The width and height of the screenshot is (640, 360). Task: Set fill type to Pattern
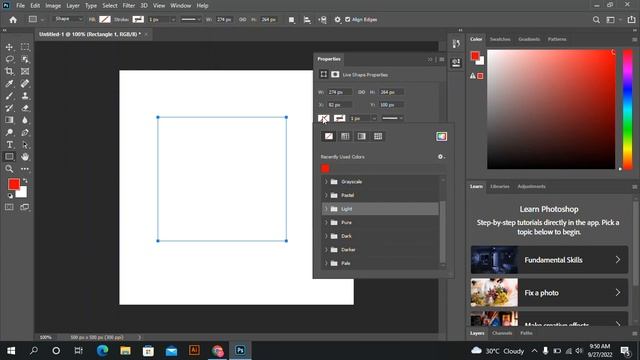point(378,136)
